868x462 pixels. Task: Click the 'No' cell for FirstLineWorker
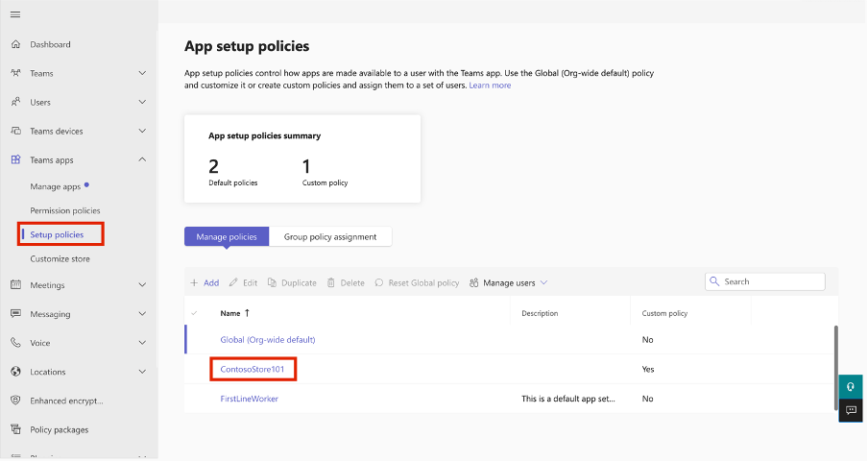(x=648, y=399)
